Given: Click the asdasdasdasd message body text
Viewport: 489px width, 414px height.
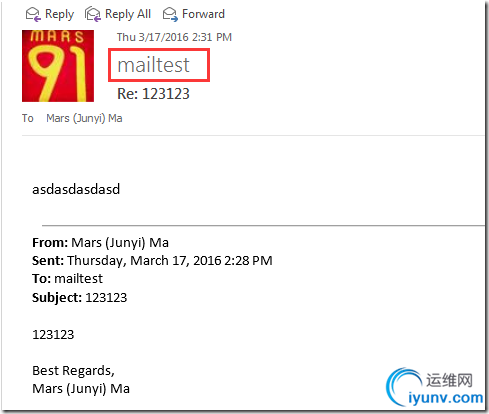Looking at the screenshot, I should 76,189.
